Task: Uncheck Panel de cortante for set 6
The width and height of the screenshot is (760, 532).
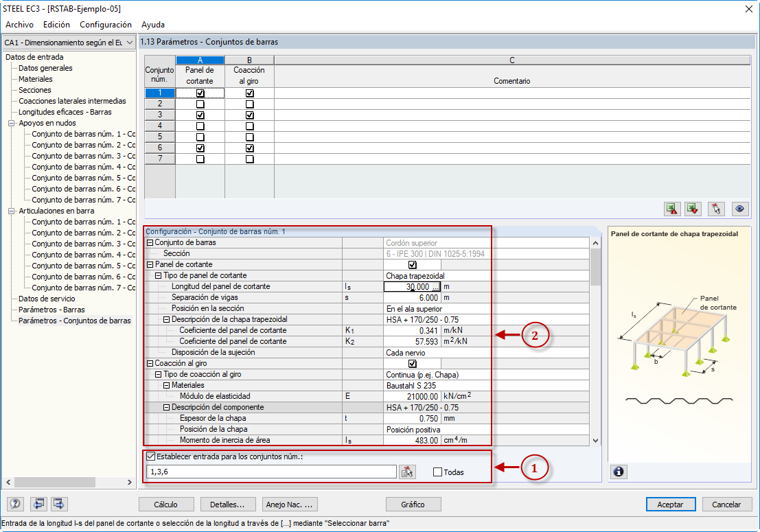Action: tap(200, 148)
